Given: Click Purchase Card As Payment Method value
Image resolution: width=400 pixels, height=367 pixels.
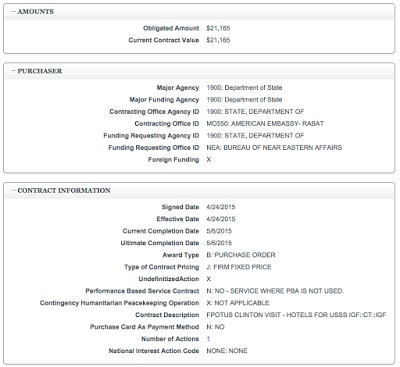Looking at the screenshot, I should point(215,327).
